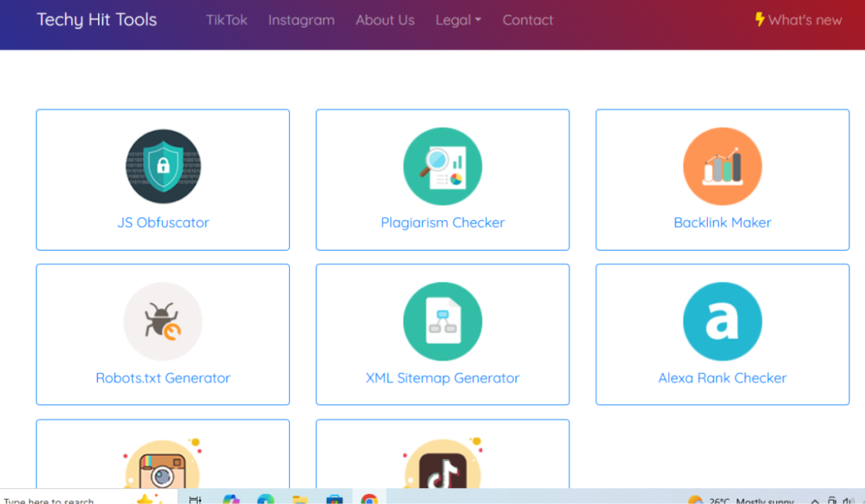865x504 pixels.
Task: Click the XML Sitemap Generator icon
Action: click(443, 322)
